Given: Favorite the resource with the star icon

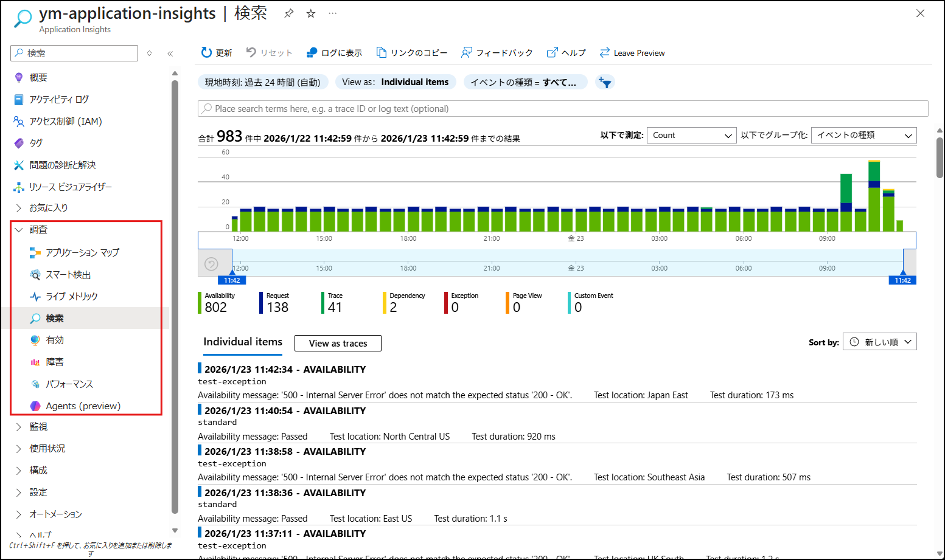Looking at the screenshot, I should (311, 13).
